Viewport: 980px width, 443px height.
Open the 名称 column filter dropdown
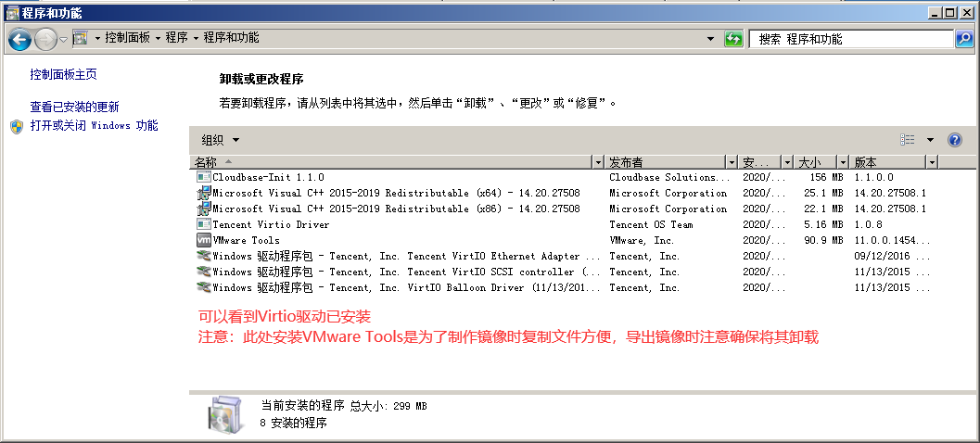(x=599, y=162)
